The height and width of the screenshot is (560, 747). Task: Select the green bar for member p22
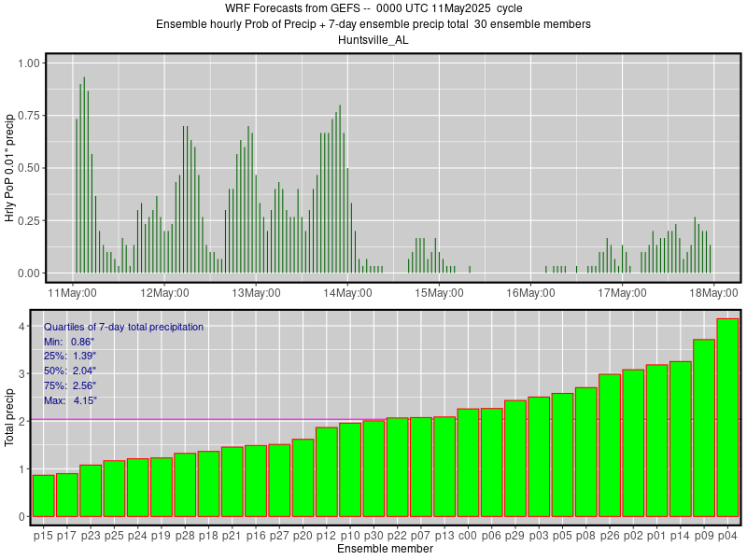coord(398,468)
